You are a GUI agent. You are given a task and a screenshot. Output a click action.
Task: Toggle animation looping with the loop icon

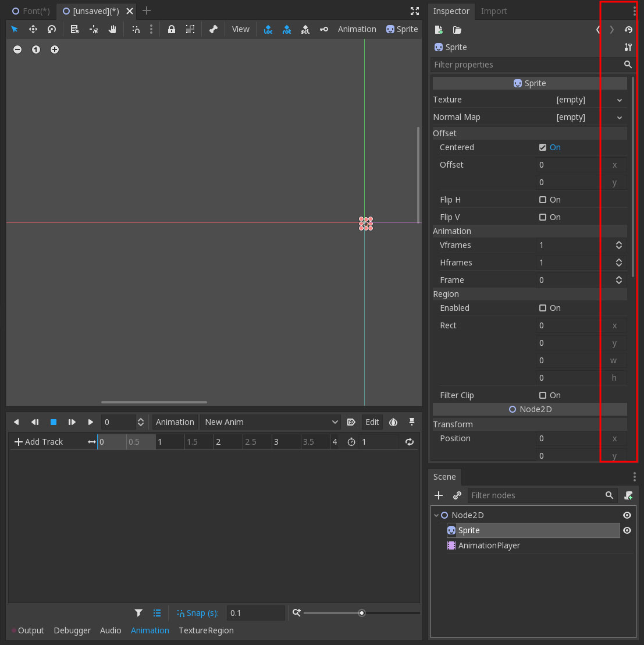tap(410, 442)
